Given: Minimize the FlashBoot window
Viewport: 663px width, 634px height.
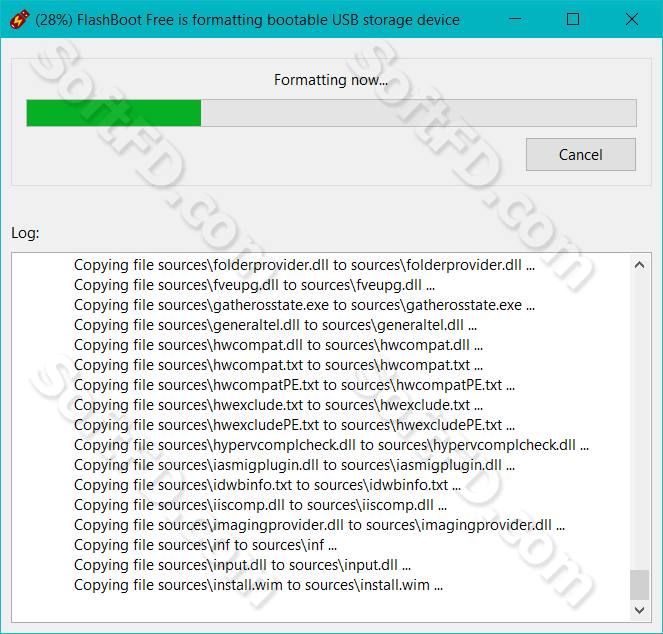Looking at the screenshot, I should [x=515, y=19].
